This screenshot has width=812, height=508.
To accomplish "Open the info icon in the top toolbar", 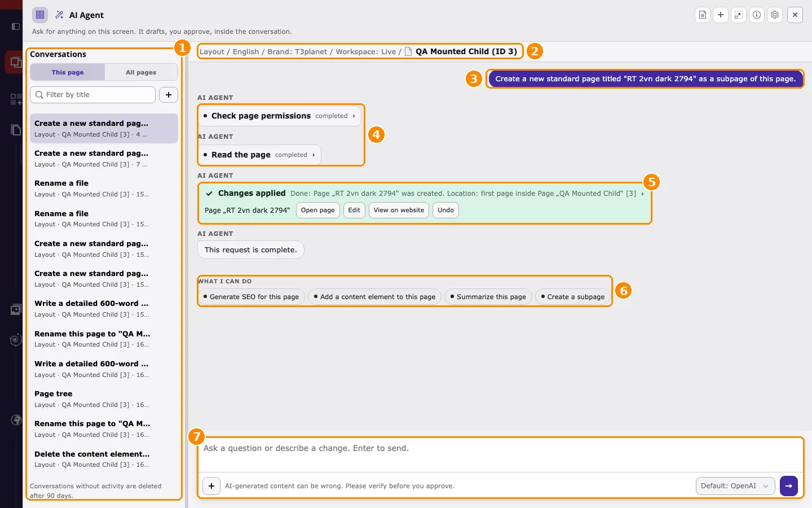I will [x=757, y=15].
